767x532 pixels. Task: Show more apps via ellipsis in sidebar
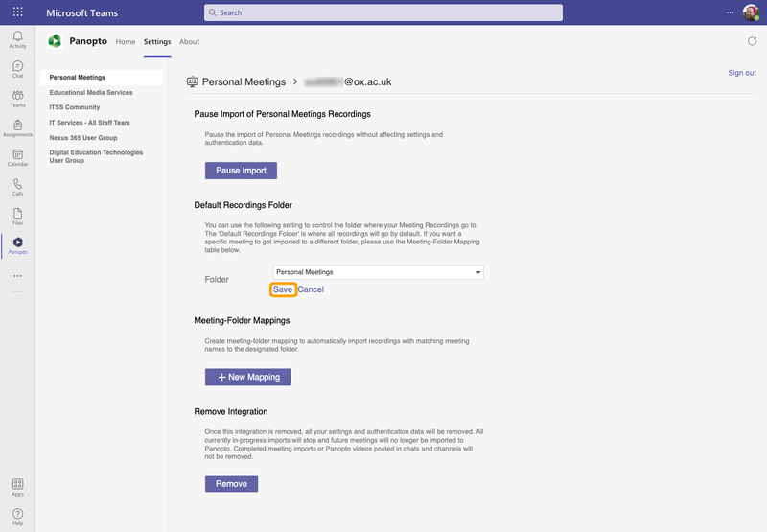pos(17,276)
